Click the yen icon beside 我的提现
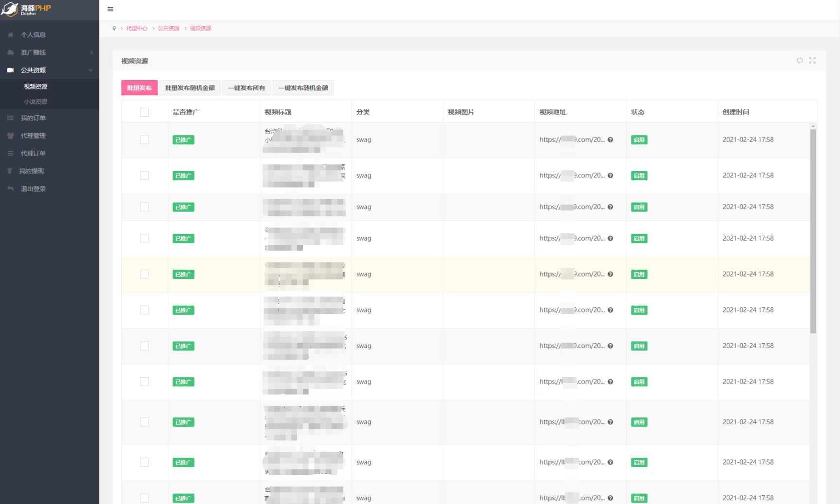This screenshot has width=840, height=504. tap(9, 171)
